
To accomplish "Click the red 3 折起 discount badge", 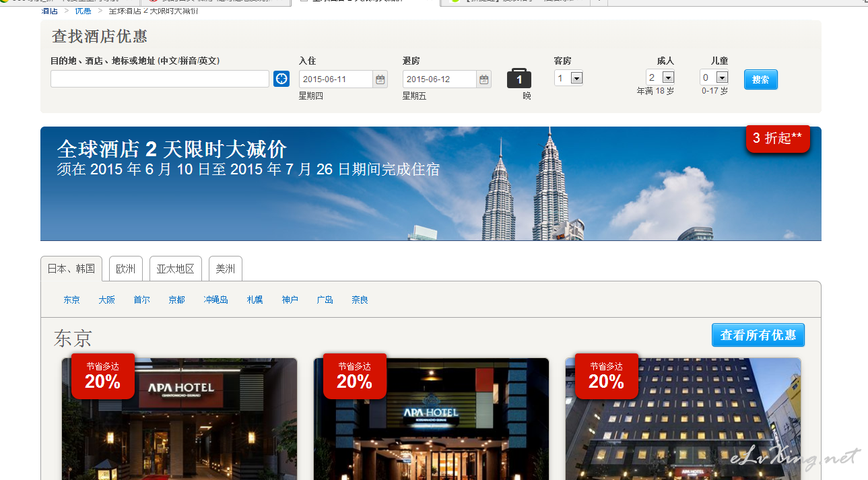I will pyautogui.click(x=778, y=139).
